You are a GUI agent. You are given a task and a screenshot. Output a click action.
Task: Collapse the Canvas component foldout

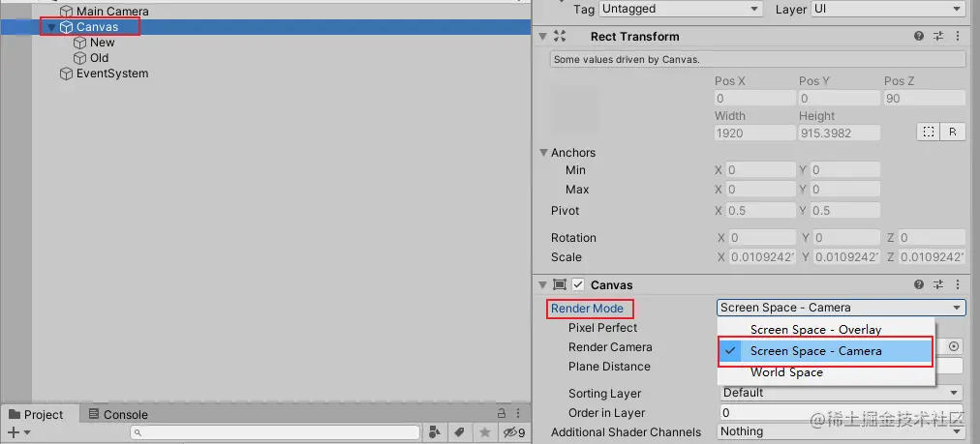coord(542,284)
